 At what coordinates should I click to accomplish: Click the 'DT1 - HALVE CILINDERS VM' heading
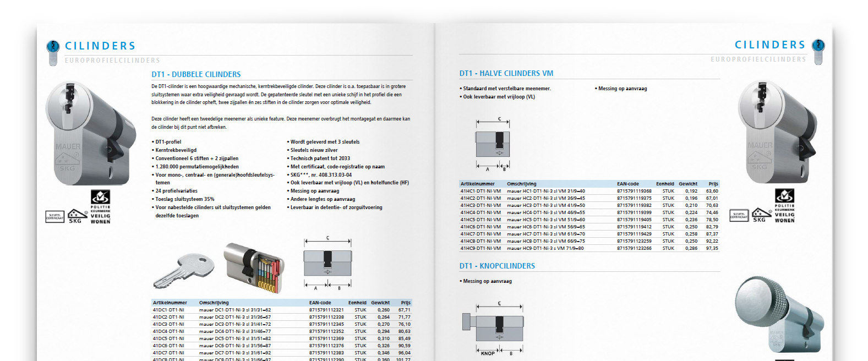pos(506,73)
